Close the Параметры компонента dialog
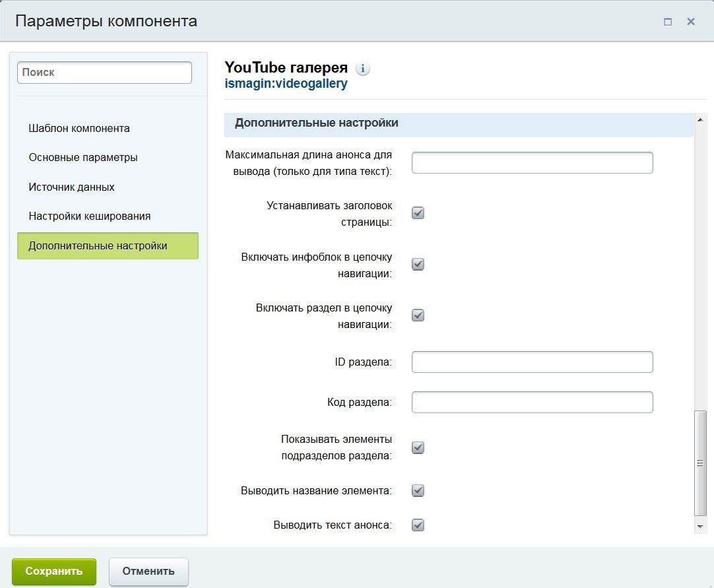 691,21
